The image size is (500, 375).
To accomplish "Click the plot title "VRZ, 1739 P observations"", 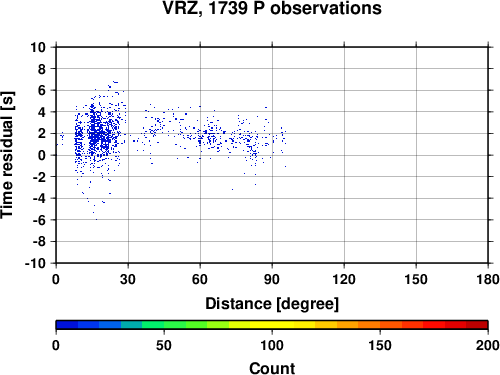I will (x=272, y=8).
